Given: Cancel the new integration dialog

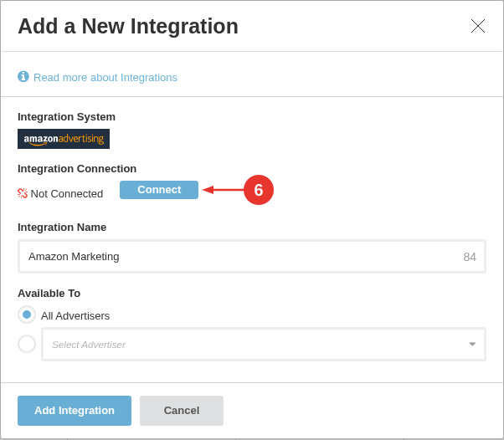Looking at the screenshot, I should (x=182, y=411).
